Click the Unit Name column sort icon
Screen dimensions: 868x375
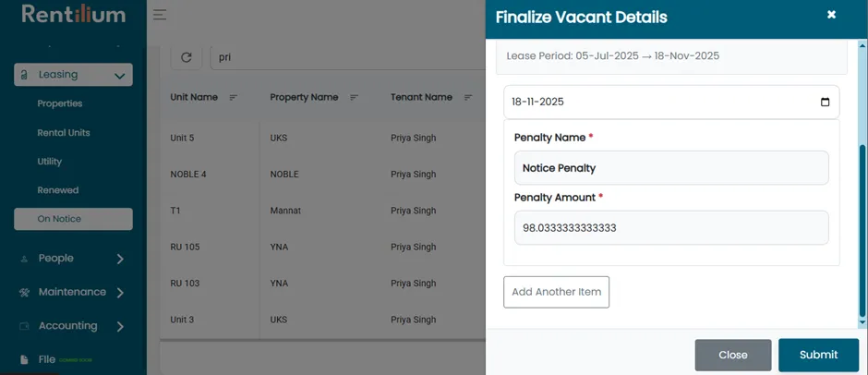tap(234, 98)
